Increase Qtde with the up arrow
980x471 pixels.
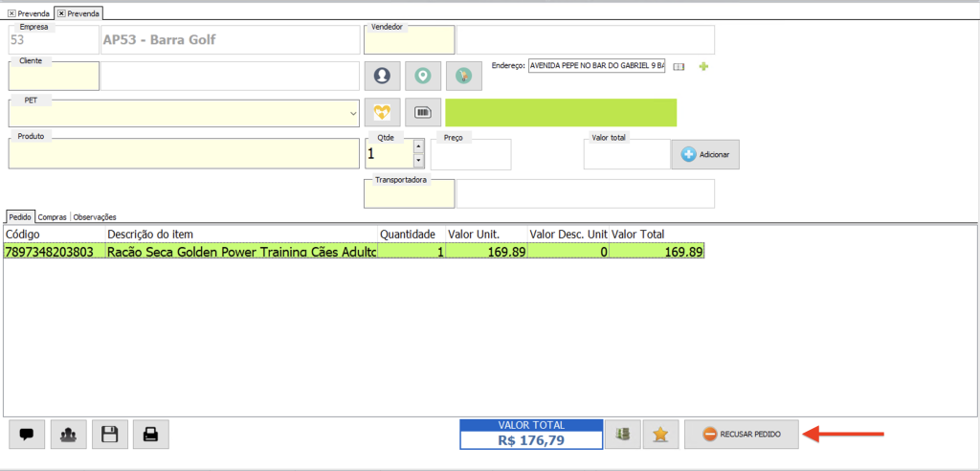(x=418, y=146)
